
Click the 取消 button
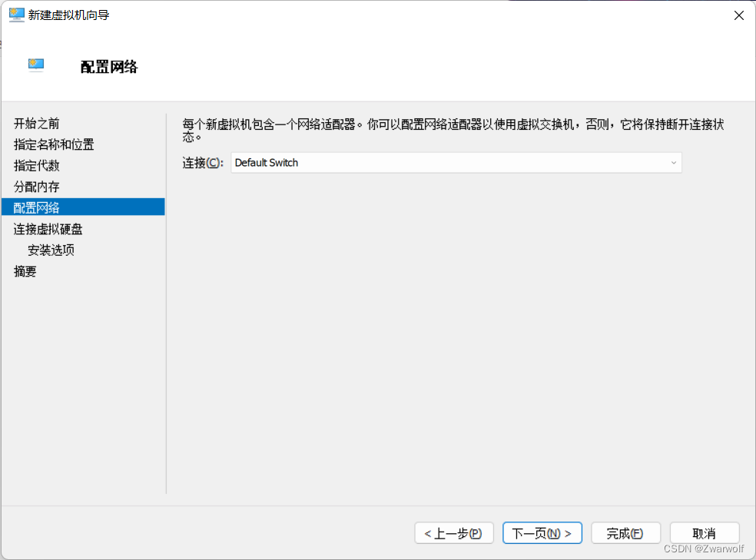coord(704,533)
